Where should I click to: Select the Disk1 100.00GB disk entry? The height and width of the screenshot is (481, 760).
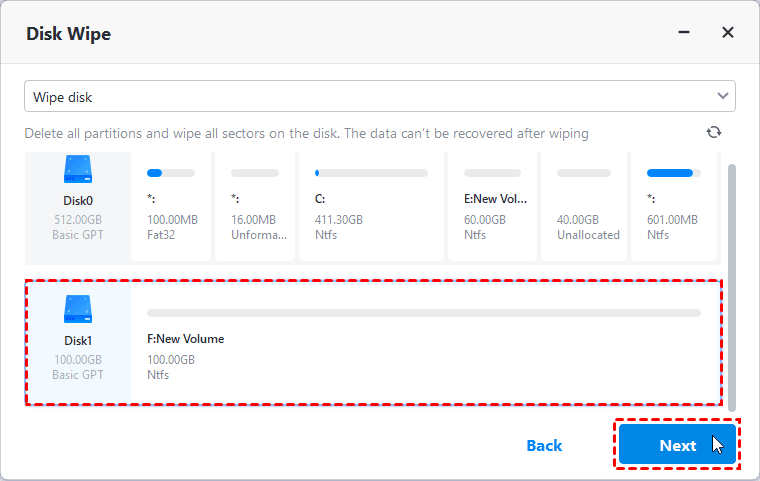click(78, 350)
